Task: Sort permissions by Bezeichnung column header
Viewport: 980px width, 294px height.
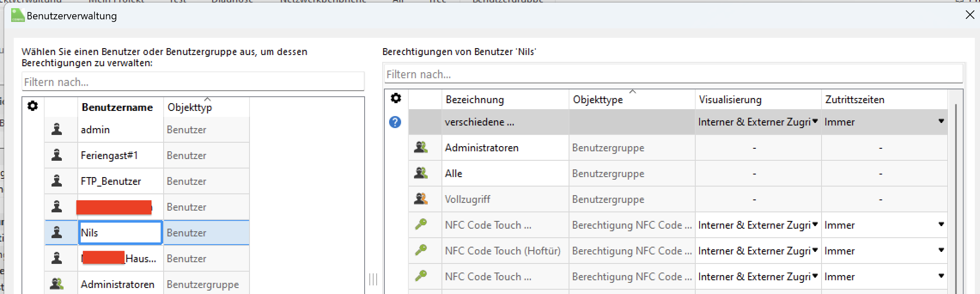Action: coord(475,100)
